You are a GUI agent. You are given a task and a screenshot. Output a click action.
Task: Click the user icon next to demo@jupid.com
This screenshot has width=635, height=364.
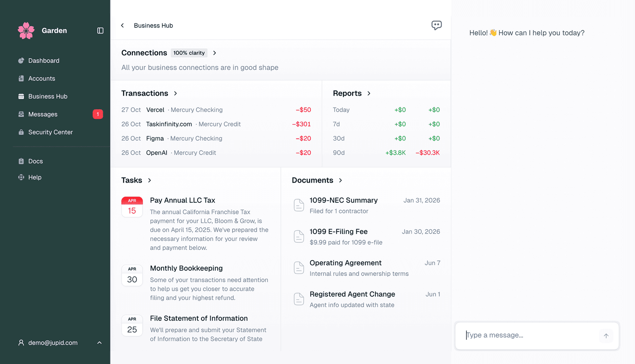[21, 343]
